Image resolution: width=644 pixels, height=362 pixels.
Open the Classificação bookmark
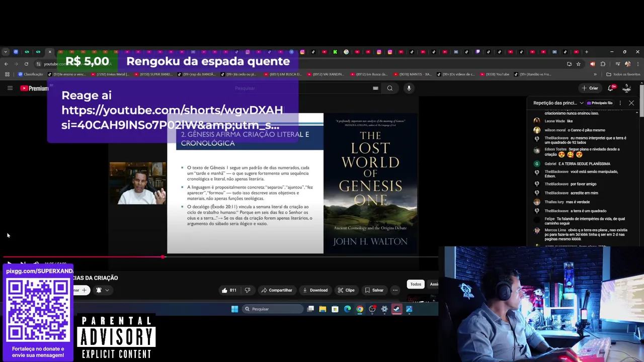31,74
